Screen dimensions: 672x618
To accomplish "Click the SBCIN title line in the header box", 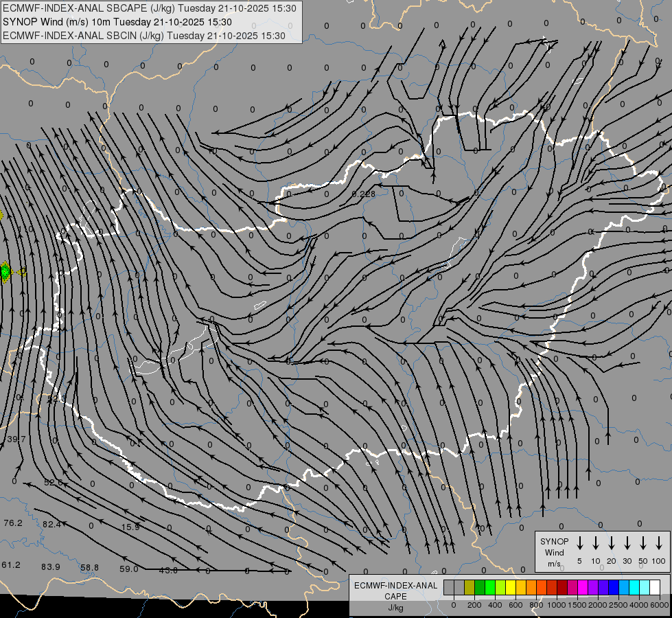I will [144, 36].
